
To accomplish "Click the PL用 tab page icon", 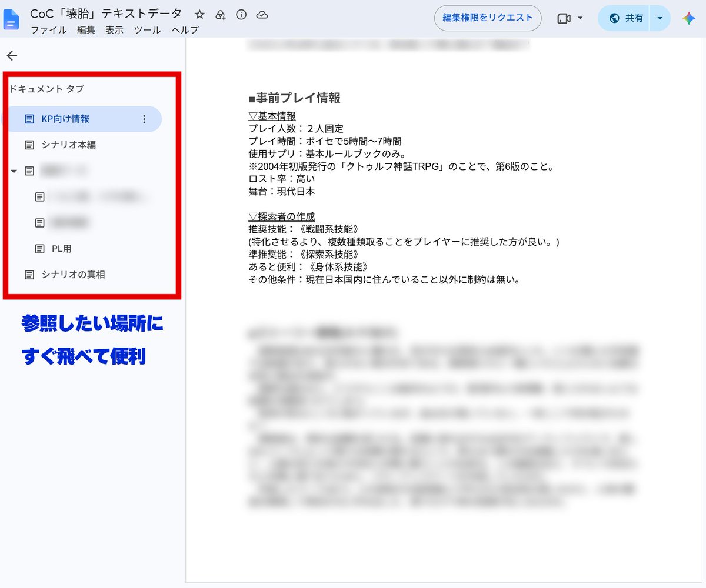I will [x=39, y=249].
